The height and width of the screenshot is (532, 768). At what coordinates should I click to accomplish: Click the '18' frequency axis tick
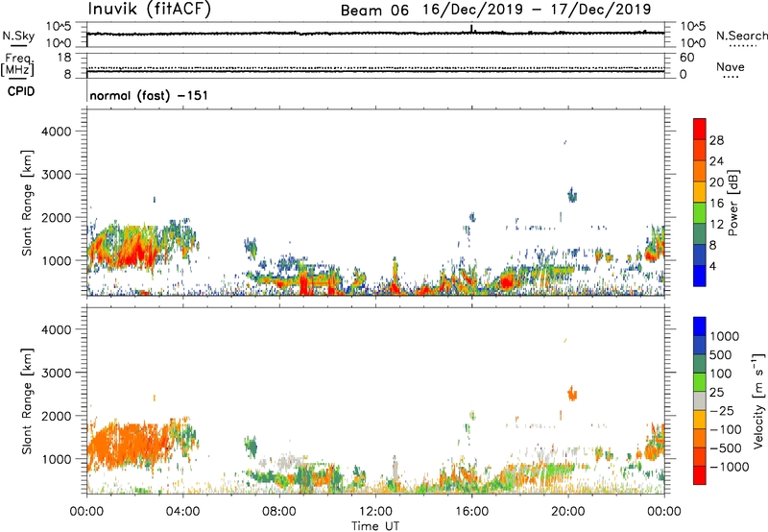click(64, 58)
